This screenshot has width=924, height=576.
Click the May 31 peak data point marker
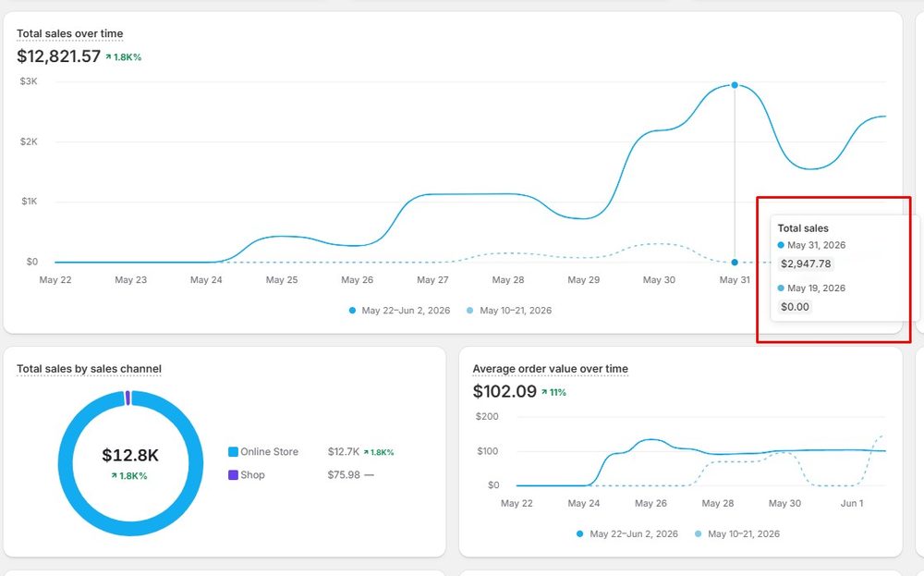click(735, 85)
